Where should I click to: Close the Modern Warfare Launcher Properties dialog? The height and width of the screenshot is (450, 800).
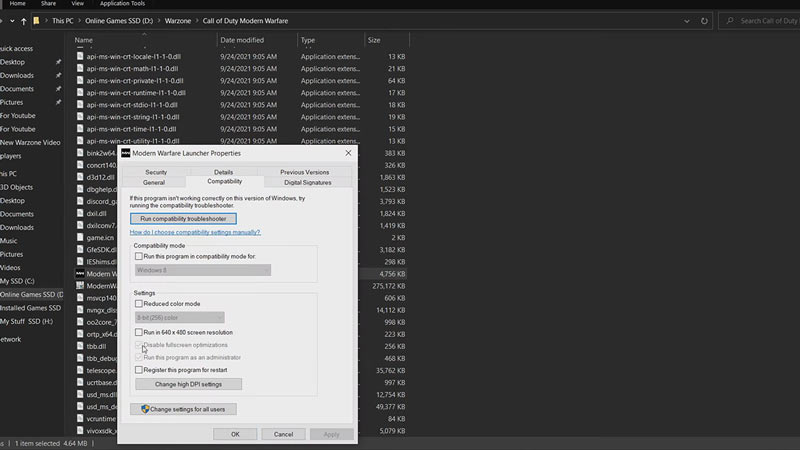click(348, 153)
